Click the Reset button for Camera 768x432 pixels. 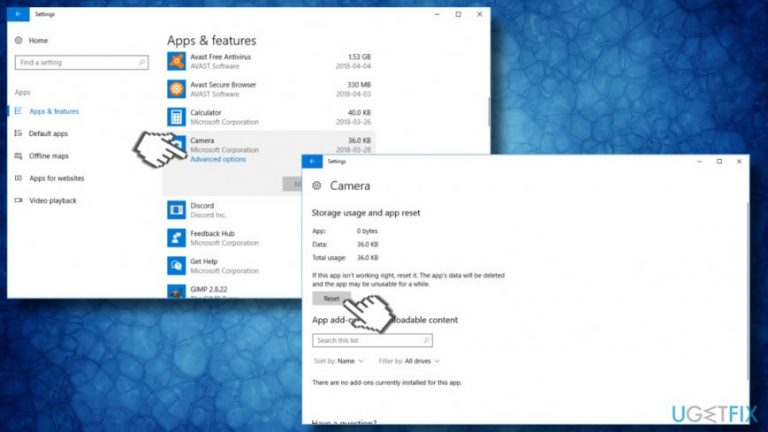coord(331,298)
